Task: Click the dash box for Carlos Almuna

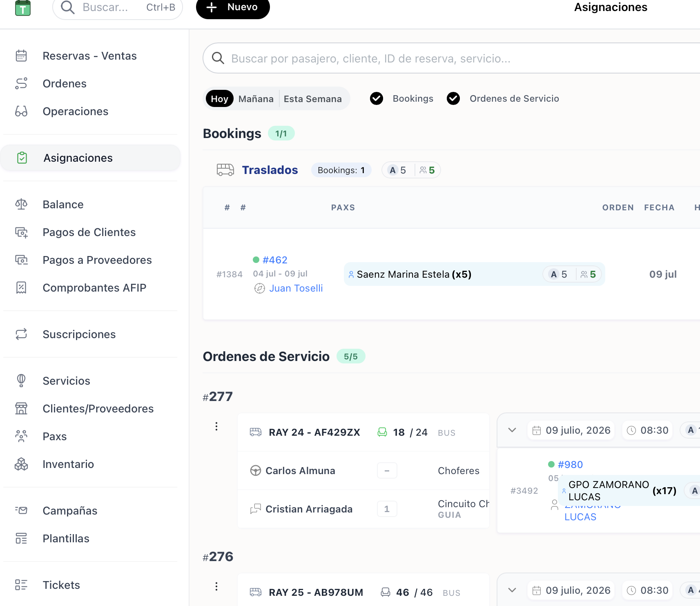Action: [x=387, y=471]
